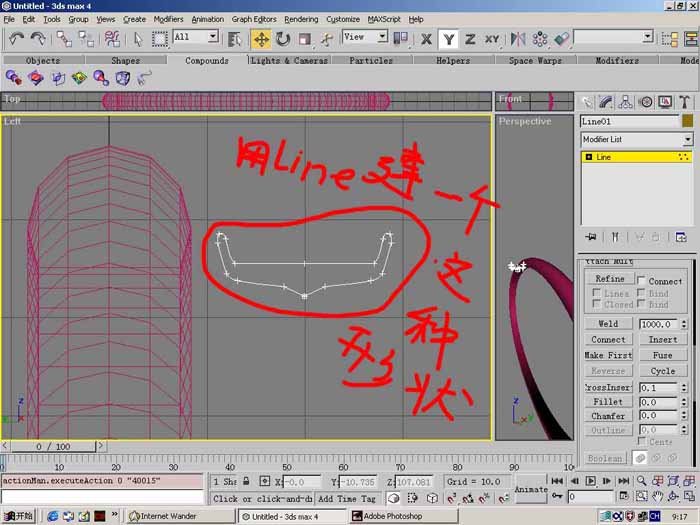Image resolution: width=700 pixels, height=525 pixels.
Task: Activate the Select and Rotate tool
Action: [283, 39]
